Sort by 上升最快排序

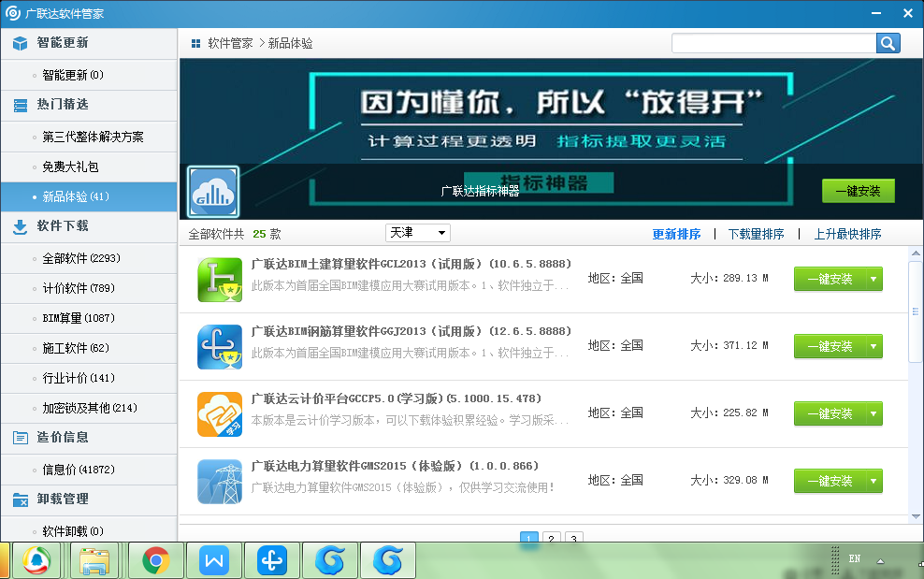[x=847, y=234]
